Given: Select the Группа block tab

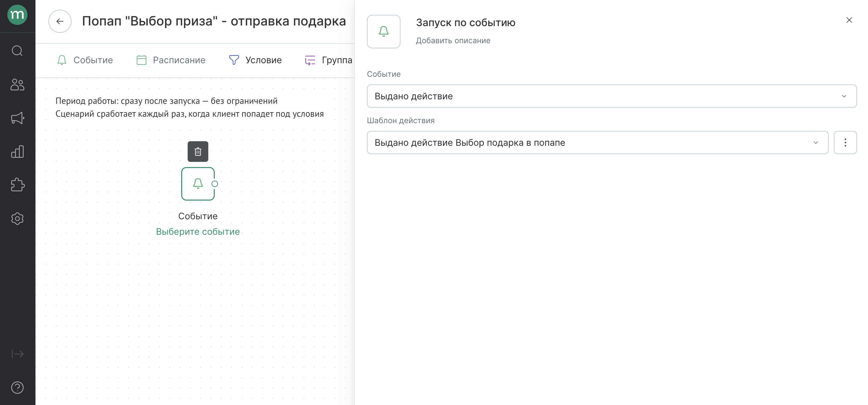Looking at the screenshot, I should coord(329,60).
